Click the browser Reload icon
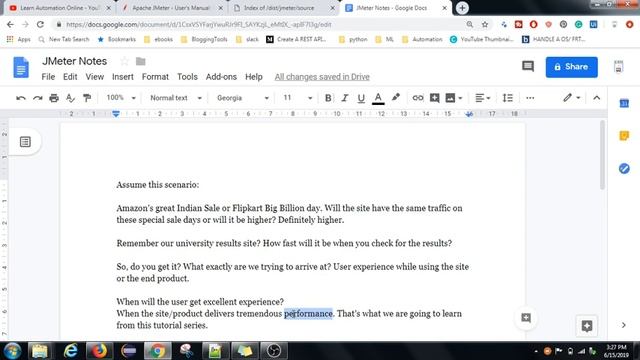Screen dimensions: 640x360 click(40, 24)
